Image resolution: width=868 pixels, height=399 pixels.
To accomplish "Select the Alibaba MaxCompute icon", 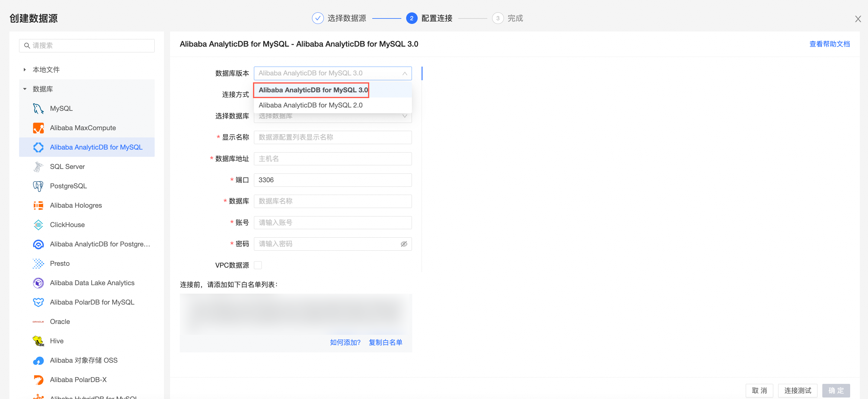I will click(x=38, y=128).
